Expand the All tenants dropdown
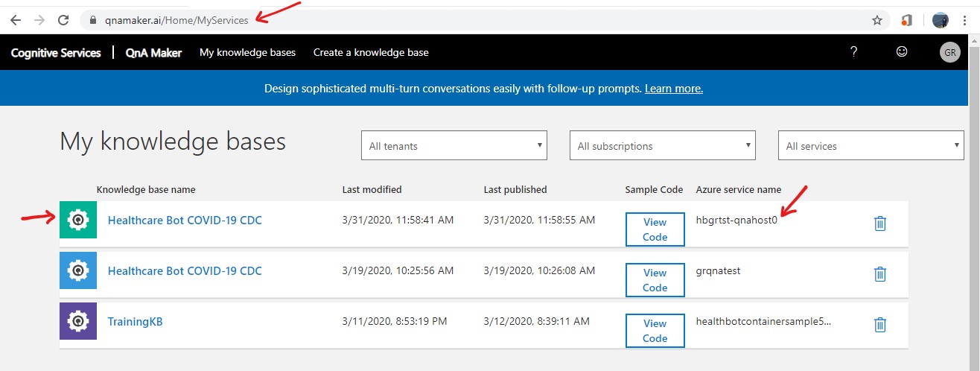This screenshot has height=371, width=980. 454,145
